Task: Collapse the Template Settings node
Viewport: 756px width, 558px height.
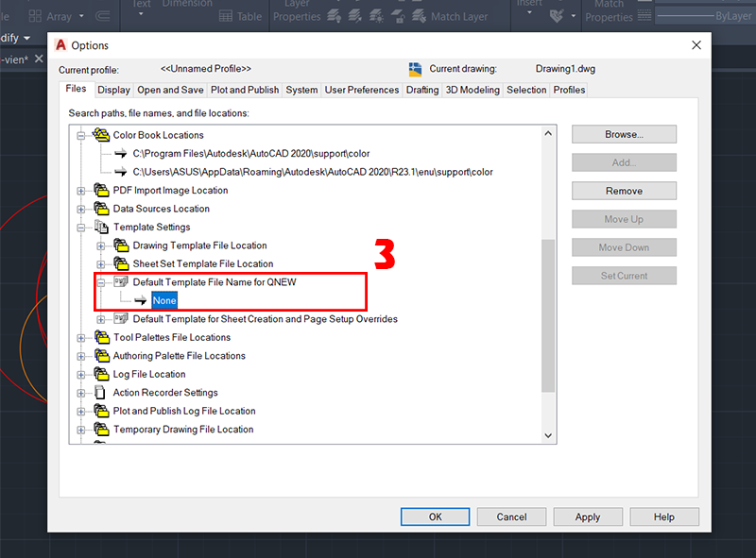Action: point(81,228)
